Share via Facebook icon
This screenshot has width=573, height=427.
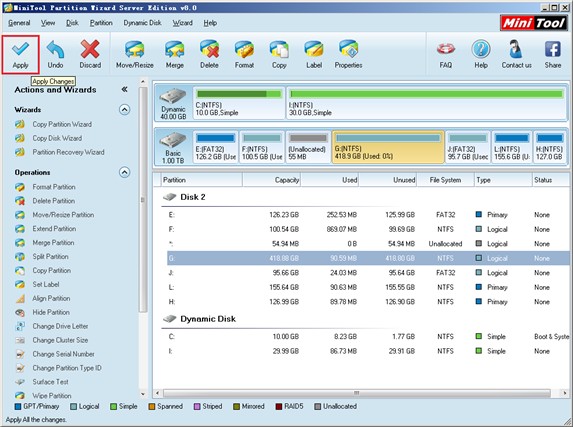(x=553, y=54)
